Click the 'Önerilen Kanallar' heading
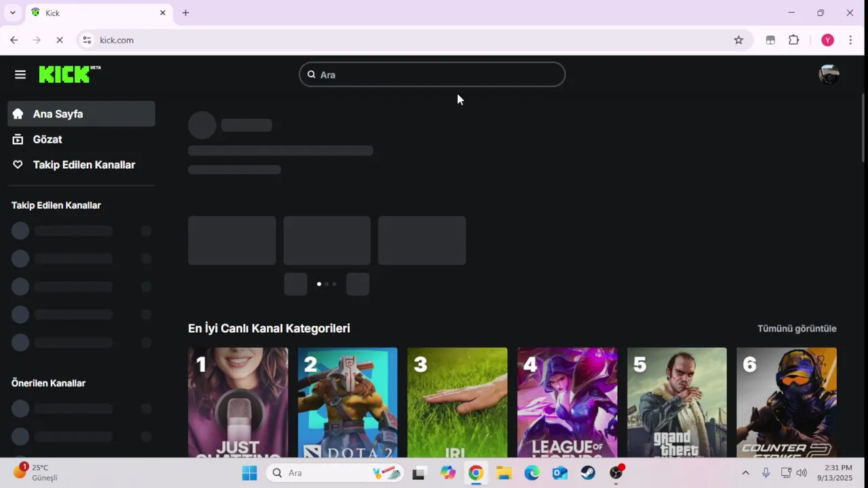This screenshot has height=488, width=868. (x=48, y=383)
